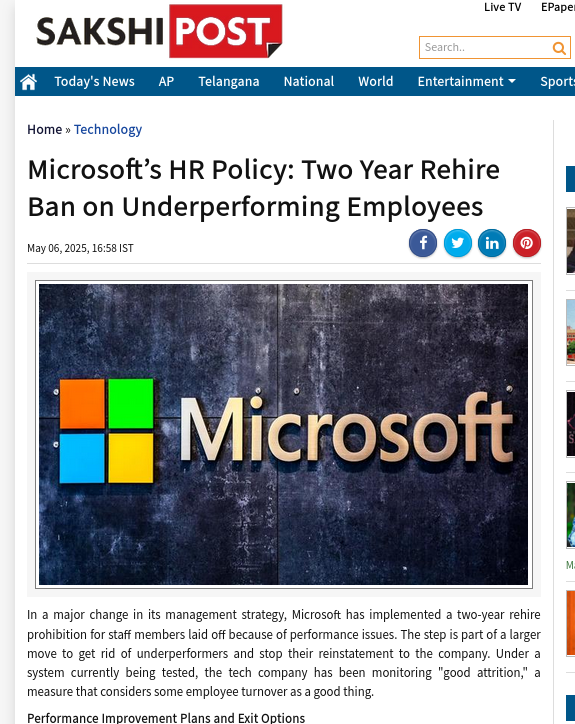The width and height of the screenshot is (575, 724).
Task: Open the World news section
Action: [x=375, y=82]
